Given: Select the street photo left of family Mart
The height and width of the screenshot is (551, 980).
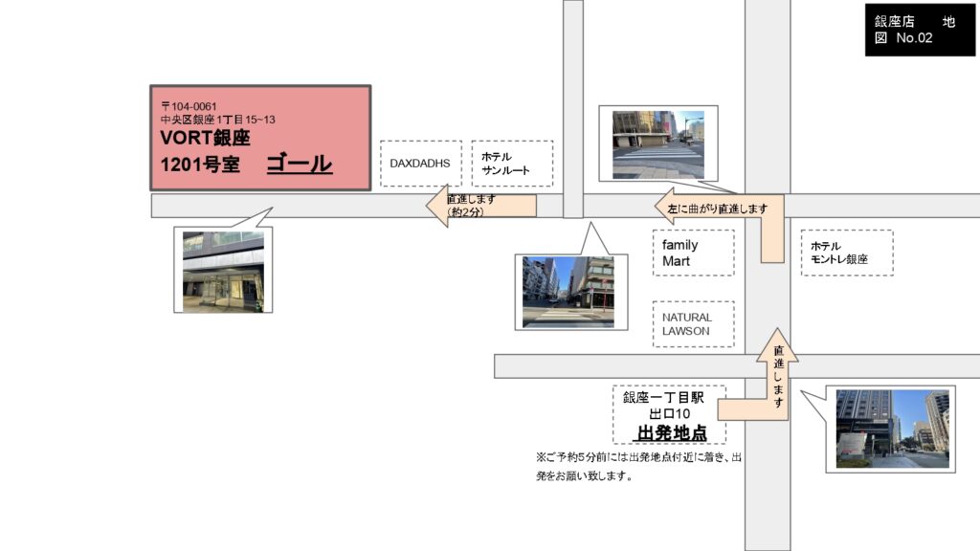Looking at the screenshot, I should (x=568, y=292).
